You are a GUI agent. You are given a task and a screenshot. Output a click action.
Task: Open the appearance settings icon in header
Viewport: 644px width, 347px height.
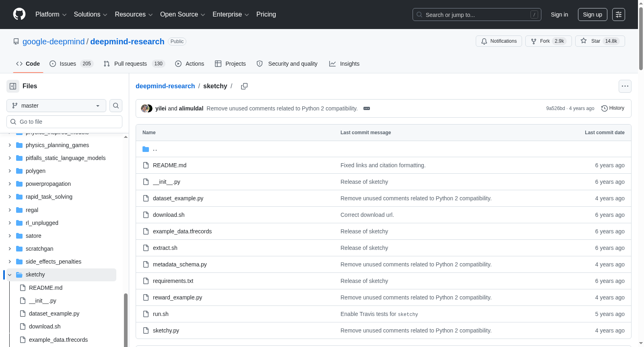pyautogui.click(x=619, y=15)
